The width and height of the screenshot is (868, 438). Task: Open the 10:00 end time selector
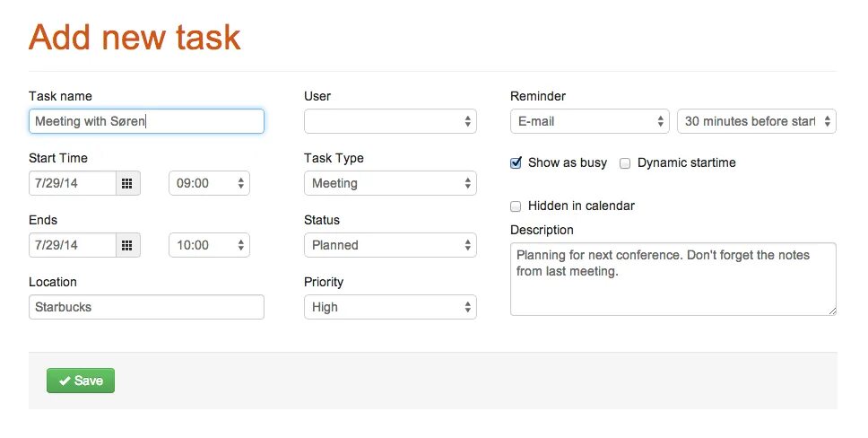point(209,245)
